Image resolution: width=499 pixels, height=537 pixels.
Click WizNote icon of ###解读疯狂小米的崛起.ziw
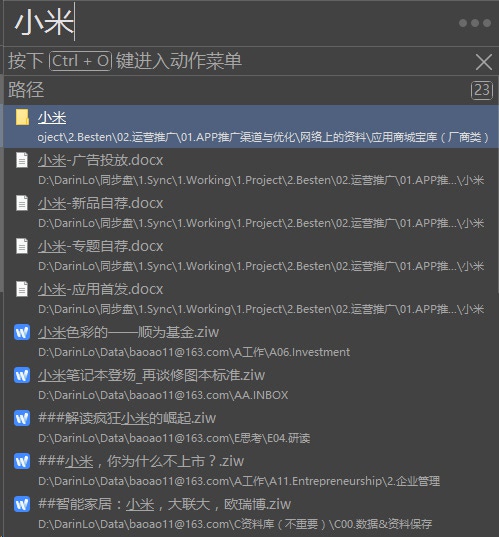[22, 418]
